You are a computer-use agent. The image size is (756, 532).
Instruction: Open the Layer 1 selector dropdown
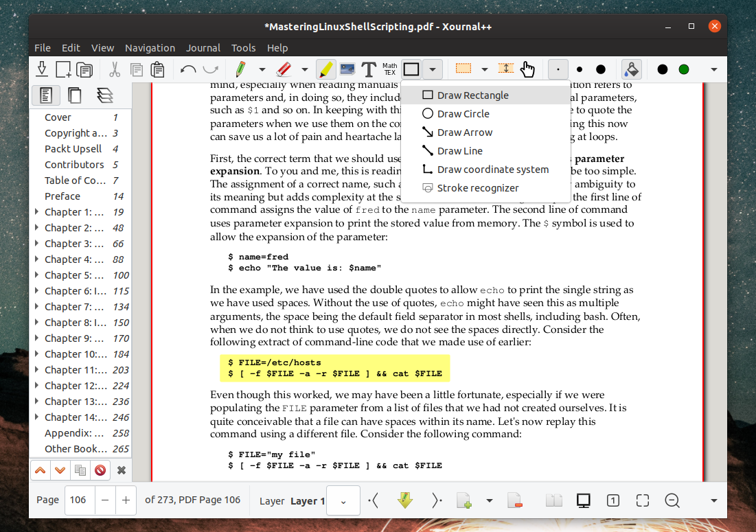tap(343, 500)
